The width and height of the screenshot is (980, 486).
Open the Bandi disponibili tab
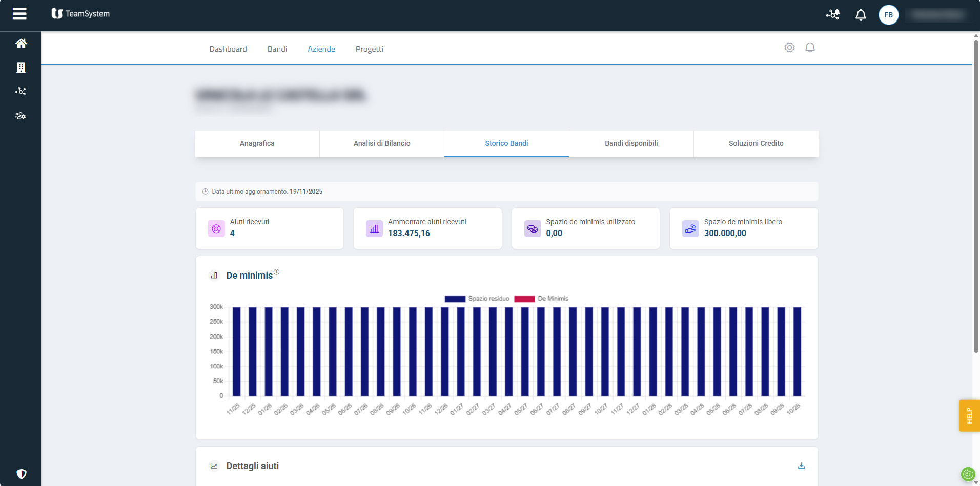631,143
